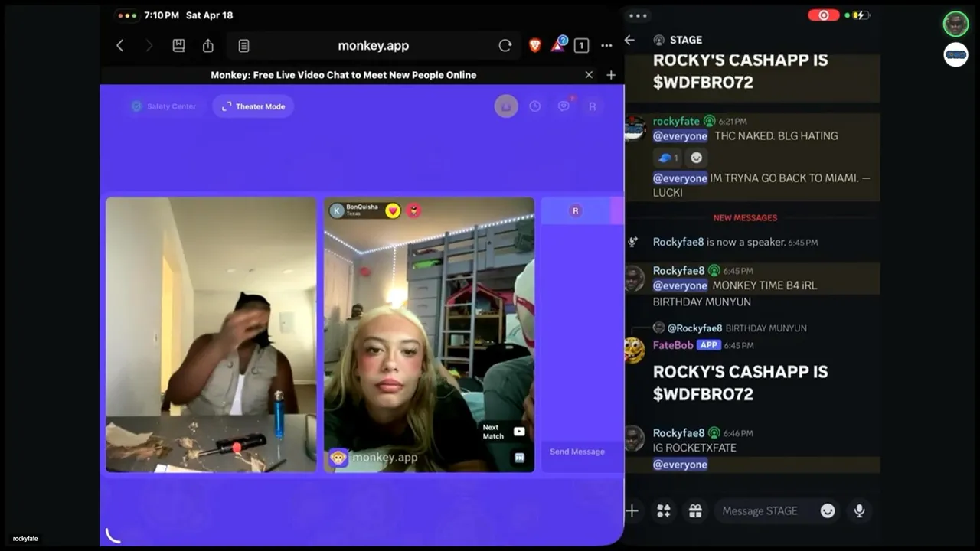Click the APP badge beside FateBob
This screenshot has height=551, width=980.
click(709, 345)
